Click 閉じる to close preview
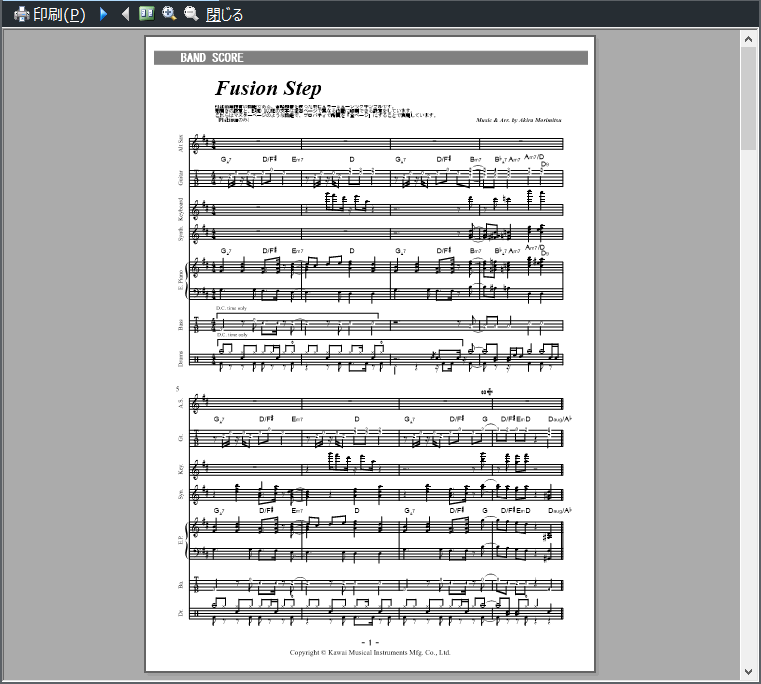761x684 pixels. pos(224,15)
